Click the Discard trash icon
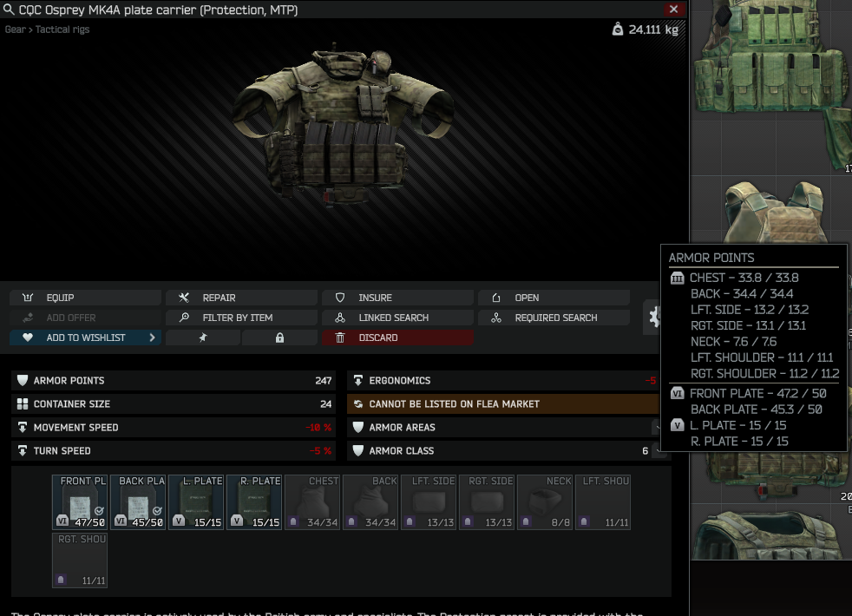852x616 pixels. [x=340, y=337]
